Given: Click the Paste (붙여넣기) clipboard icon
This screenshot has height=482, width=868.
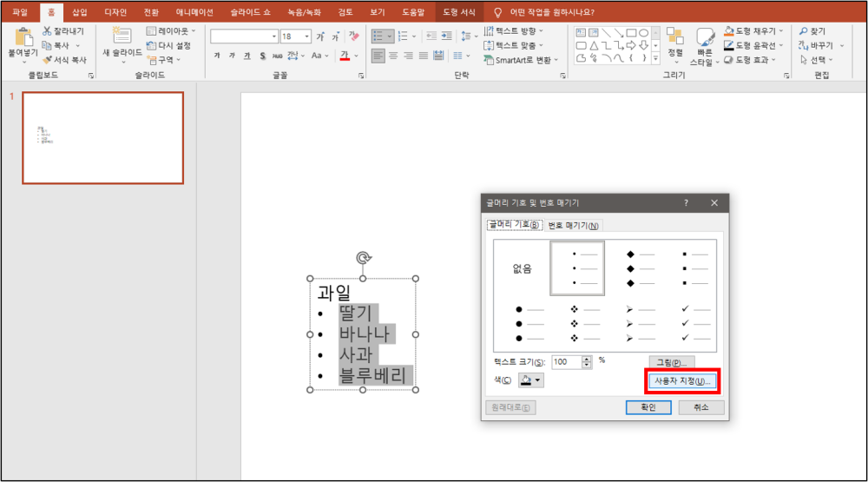Looking at the screenshot, I should click(23, 37).
